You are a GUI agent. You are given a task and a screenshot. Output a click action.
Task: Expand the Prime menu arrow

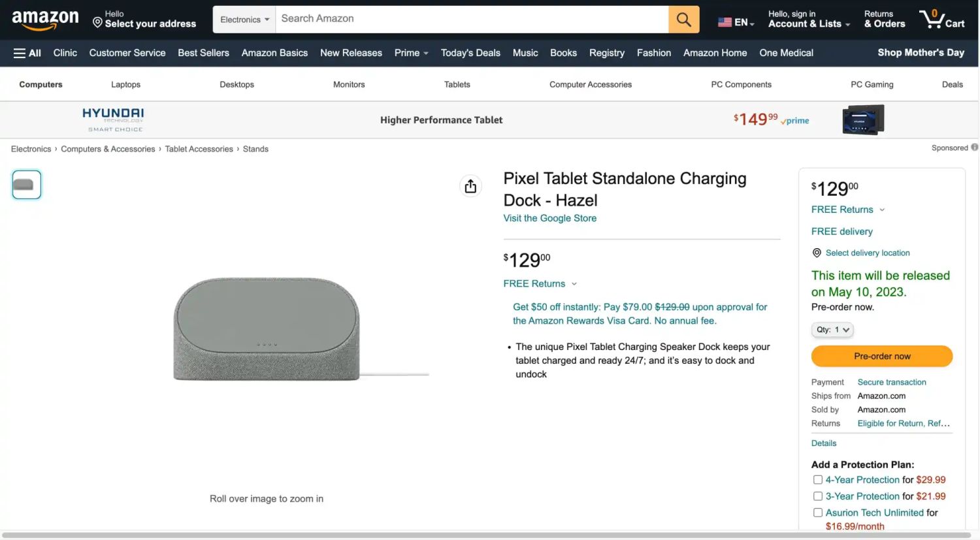[425, 54]
